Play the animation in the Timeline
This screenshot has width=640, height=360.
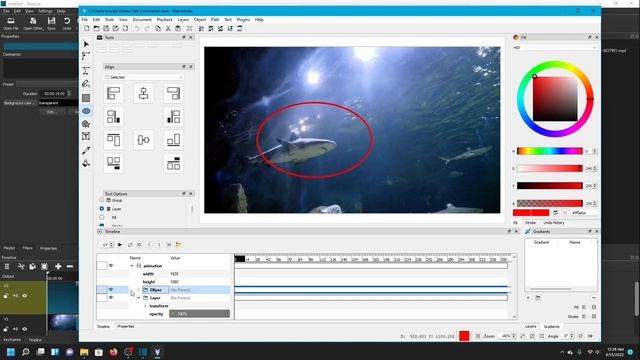(x=120, y=244)
